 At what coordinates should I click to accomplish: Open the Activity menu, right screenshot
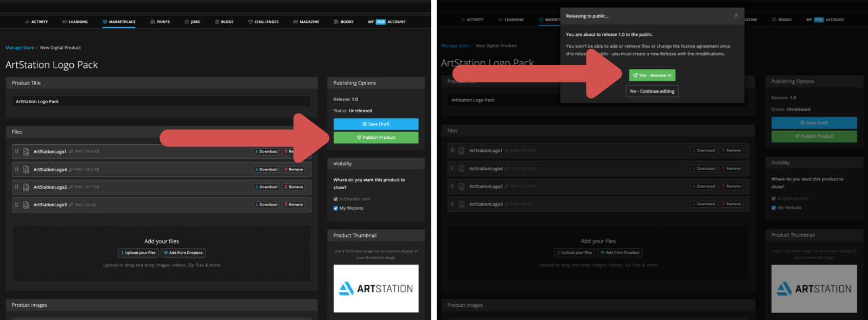pos(472,20)
